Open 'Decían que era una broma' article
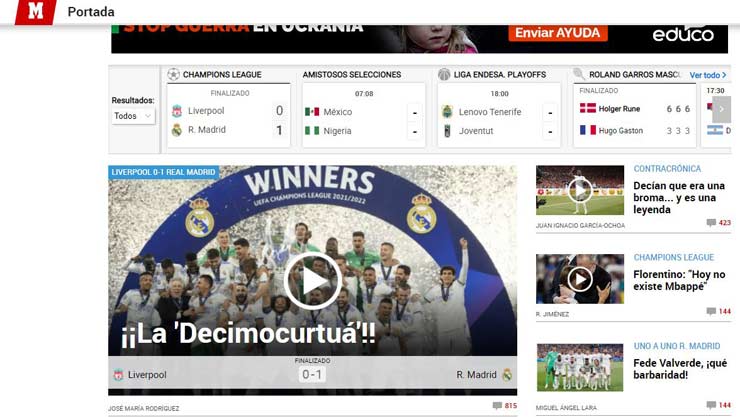Screen dimensions: 740x417 coord(679,198)
